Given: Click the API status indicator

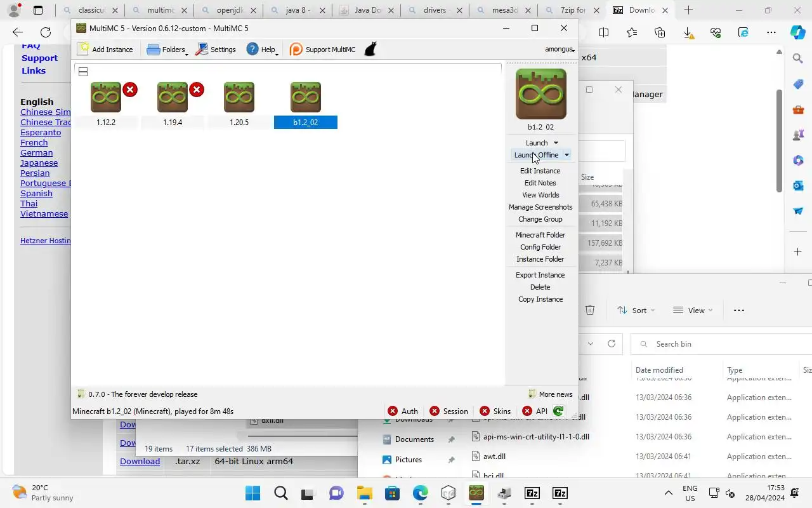Looking at the screenshot, I should tap(535, 411).
